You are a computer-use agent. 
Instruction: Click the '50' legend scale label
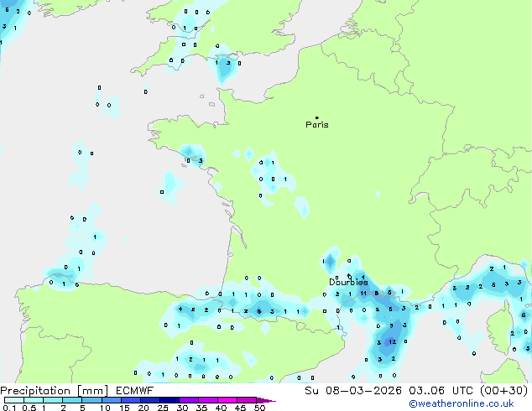pyautogui.click(x=260, y=408)
